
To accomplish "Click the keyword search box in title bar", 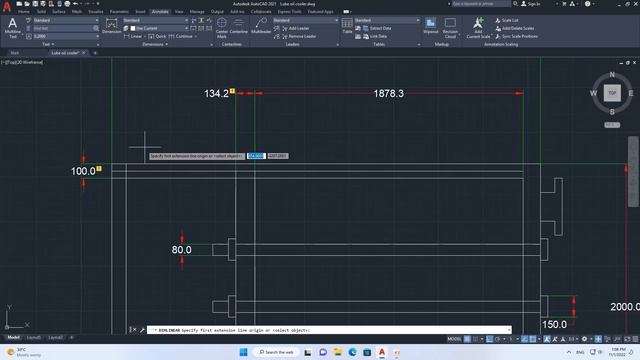I will [x=481, y=4].
